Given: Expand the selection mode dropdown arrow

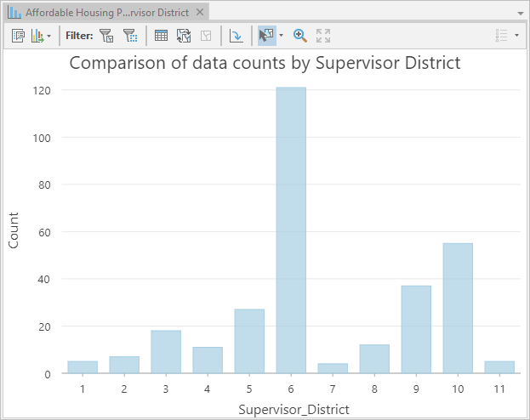Looking at the screenshot, I should pyautogui.click(x=281, y=35).
